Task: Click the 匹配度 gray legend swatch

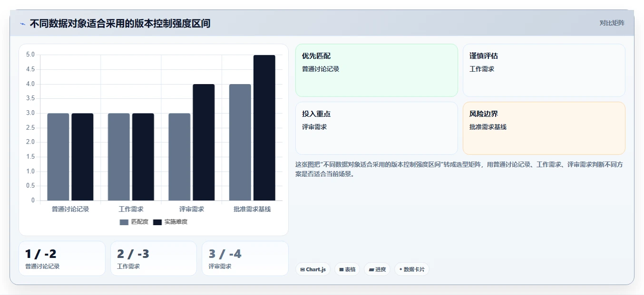Action: (124, 222)
